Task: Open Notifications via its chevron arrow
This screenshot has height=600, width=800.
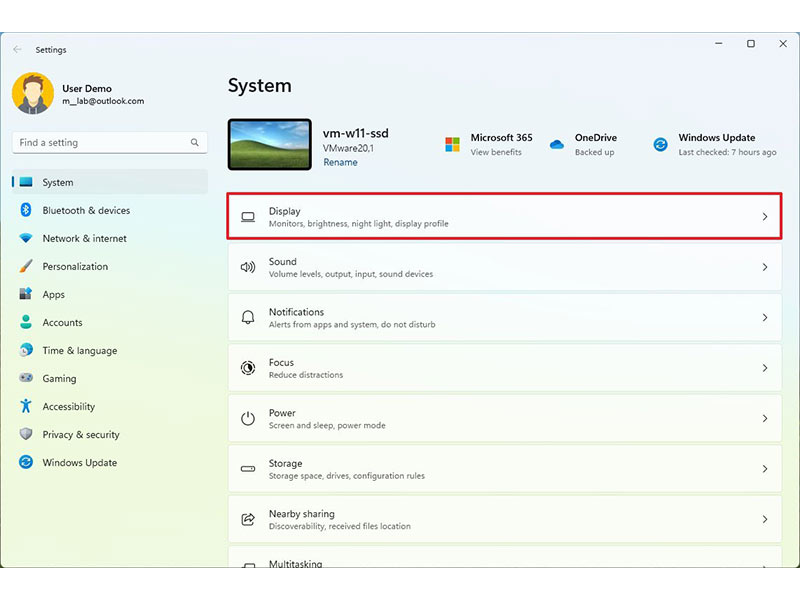Action: (765, 317)
